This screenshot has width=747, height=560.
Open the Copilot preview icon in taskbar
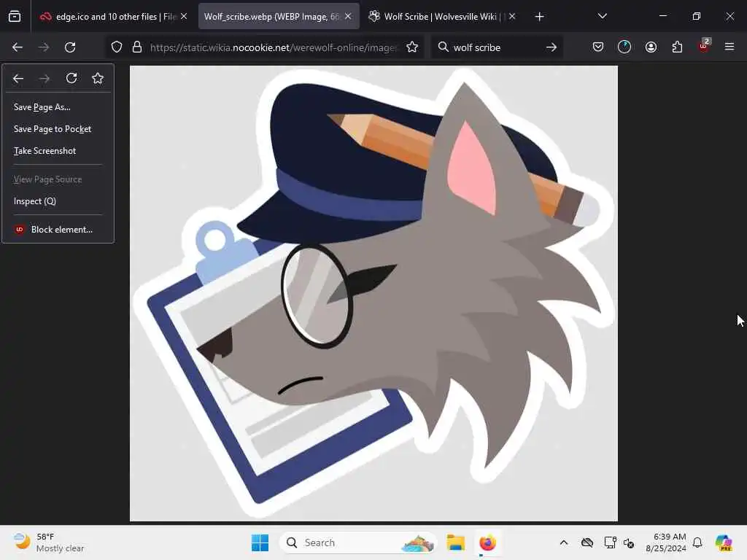(x=723, y=542)
